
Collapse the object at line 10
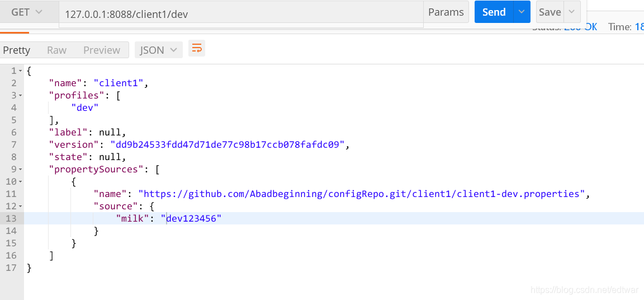pyautogui.click(x=21, y=182)
